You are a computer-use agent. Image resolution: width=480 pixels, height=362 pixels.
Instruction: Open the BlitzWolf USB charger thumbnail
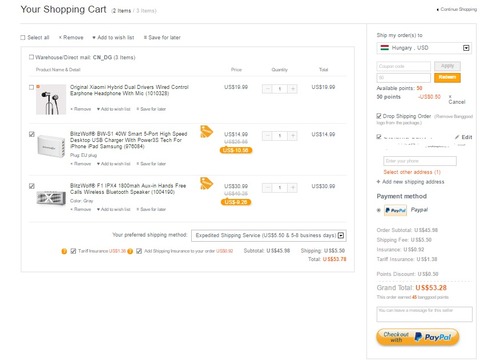click(x=51, y=146)
